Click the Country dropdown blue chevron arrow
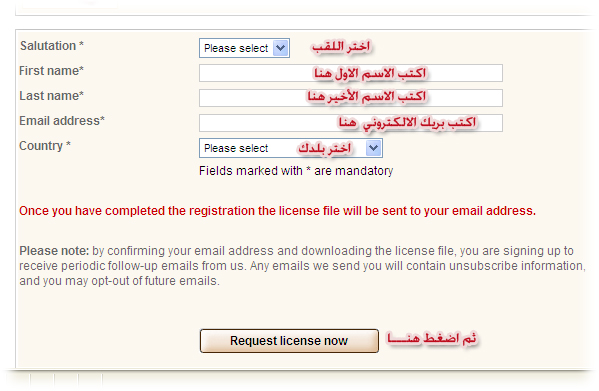 tap(373, 148)
